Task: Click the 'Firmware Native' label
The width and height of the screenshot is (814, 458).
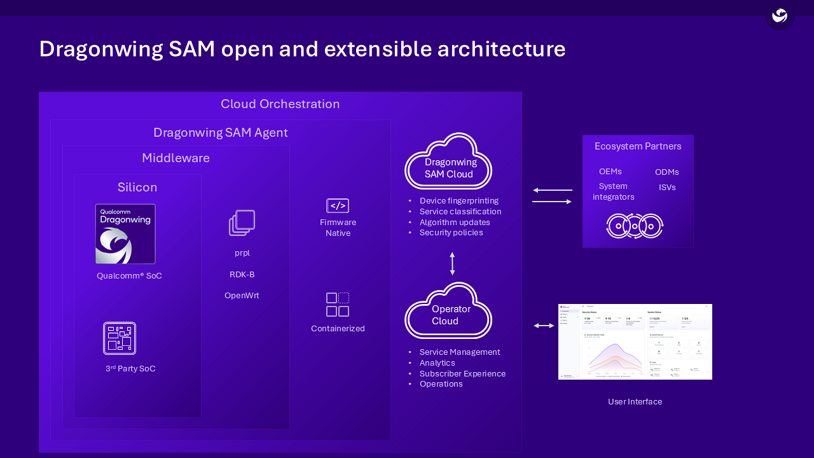Action: pyautogui.click(x=338, y=227)
